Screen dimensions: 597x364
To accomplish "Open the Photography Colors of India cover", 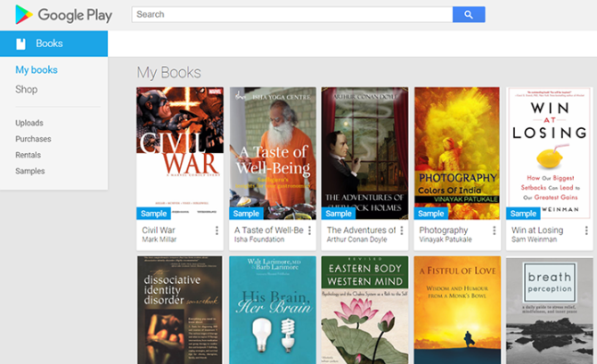I will click(457, 153).
